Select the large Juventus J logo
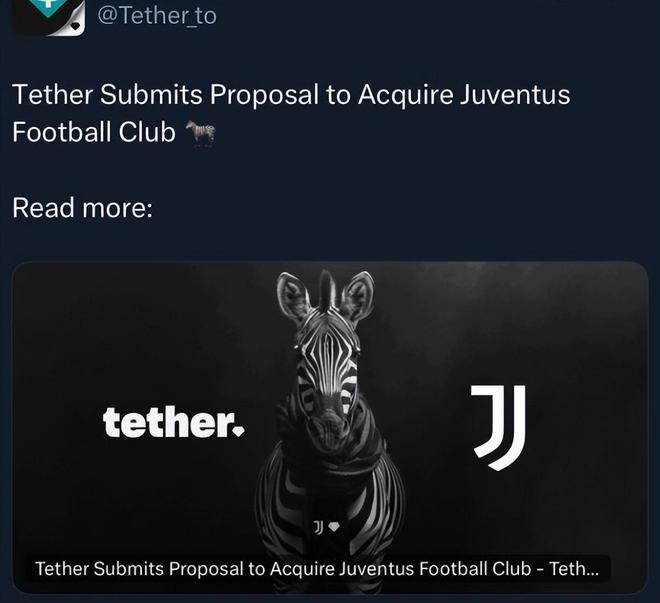 coord(498,428)
